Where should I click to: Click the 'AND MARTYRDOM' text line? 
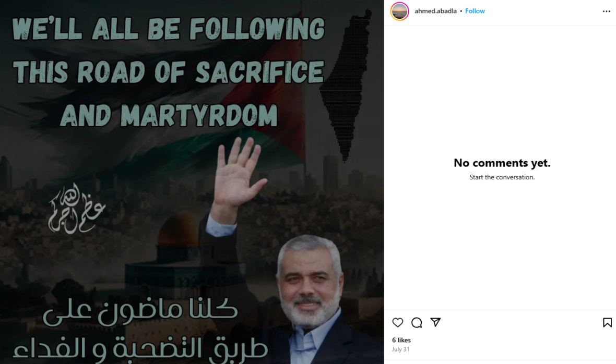coord(169,115)
